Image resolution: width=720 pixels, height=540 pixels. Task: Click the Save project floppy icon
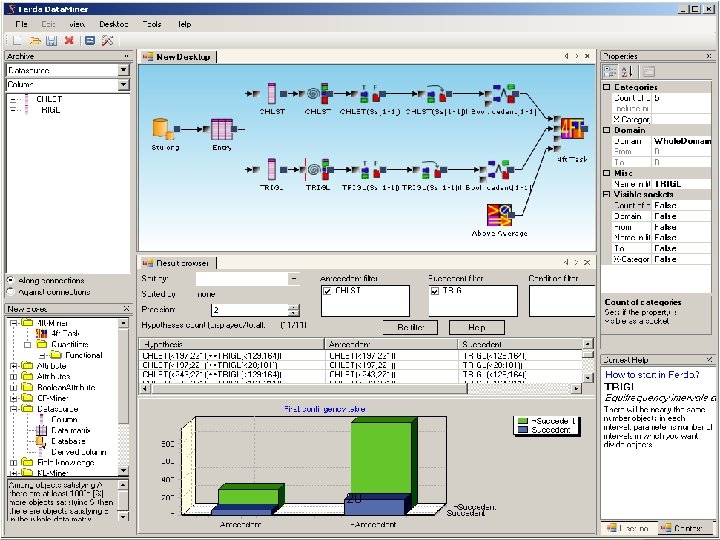click(51, 40)
